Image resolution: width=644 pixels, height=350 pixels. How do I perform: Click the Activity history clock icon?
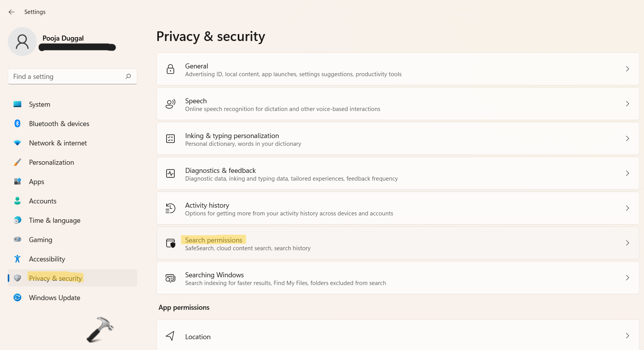click(170, 208)
